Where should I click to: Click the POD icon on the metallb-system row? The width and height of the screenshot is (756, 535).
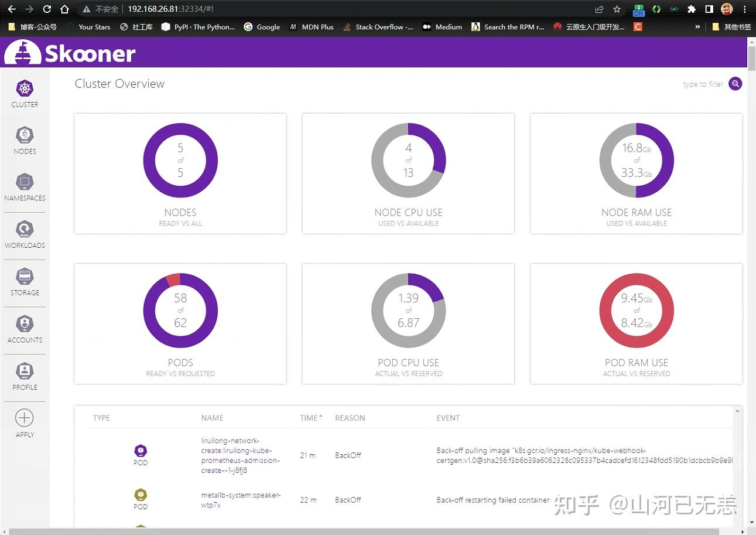coord(141,495)
